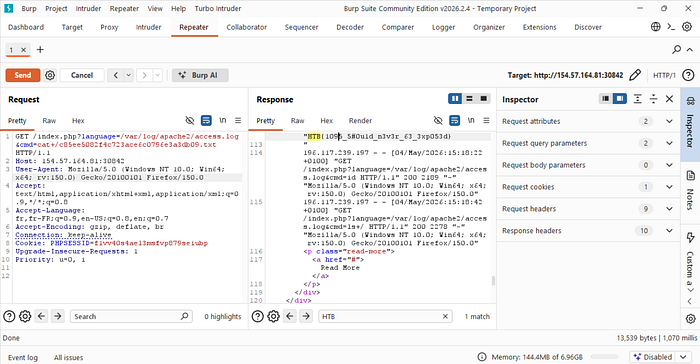Open the back history dropdown arrow
The image size is (700, 364).
click(x=129, y=75)
